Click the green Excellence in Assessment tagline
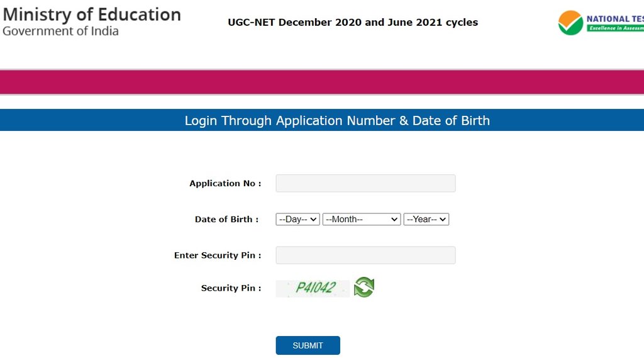Screen dimensions: 644x358 [616, 28]
